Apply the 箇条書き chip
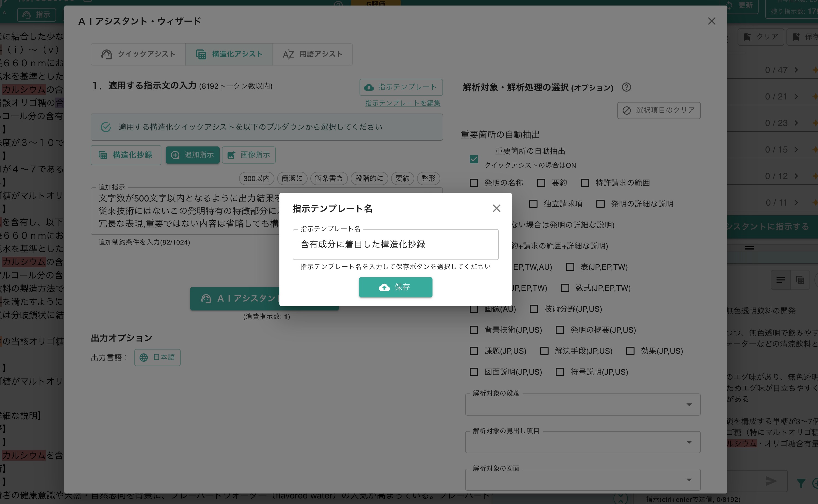 [329, 178]
